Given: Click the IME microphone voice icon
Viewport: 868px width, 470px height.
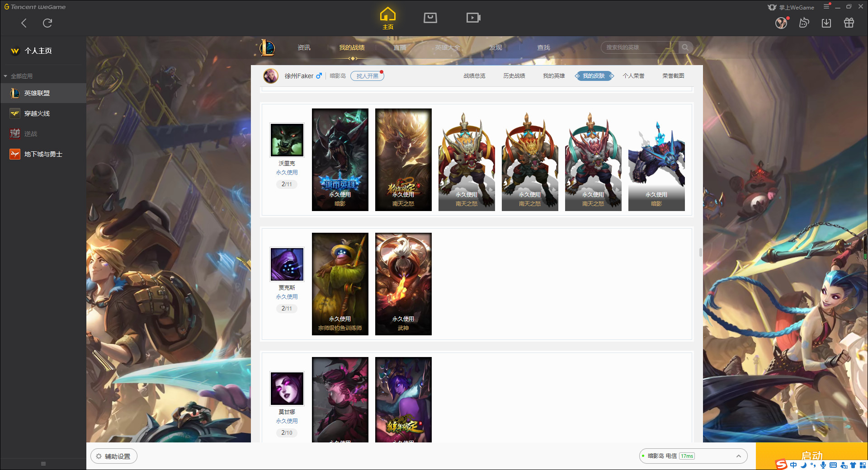Looking at the screenshot, I should pos(823,465).
